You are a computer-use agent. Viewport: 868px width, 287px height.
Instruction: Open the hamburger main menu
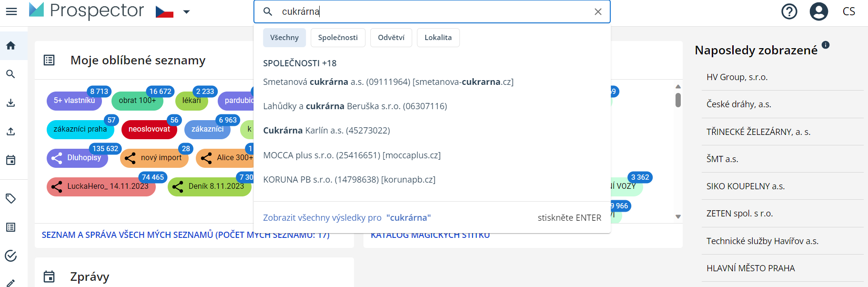coord(11,11)
